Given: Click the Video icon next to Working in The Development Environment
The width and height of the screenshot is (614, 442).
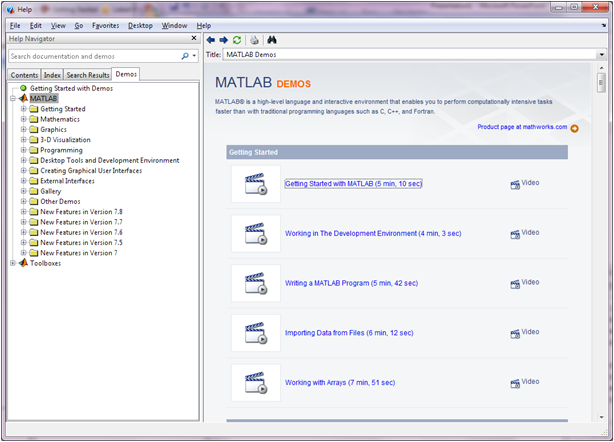Looking at the screenshot, I should click(515, 235).
